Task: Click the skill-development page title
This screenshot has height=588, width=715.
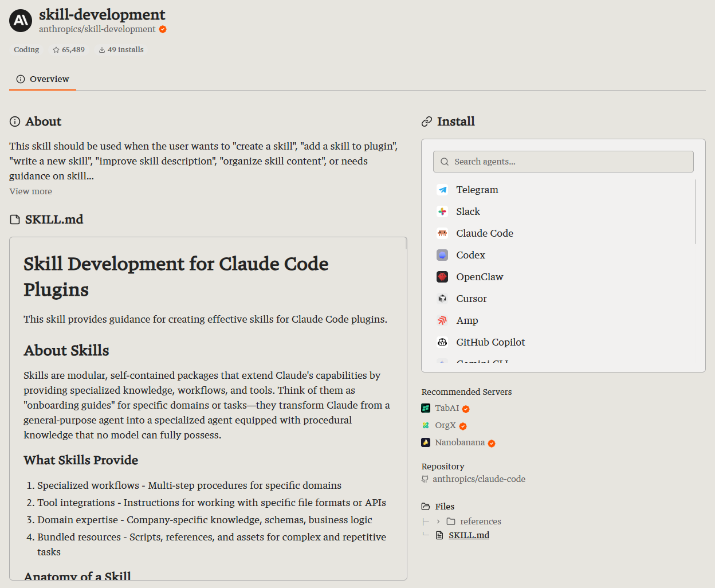Action: coord(102,14)
